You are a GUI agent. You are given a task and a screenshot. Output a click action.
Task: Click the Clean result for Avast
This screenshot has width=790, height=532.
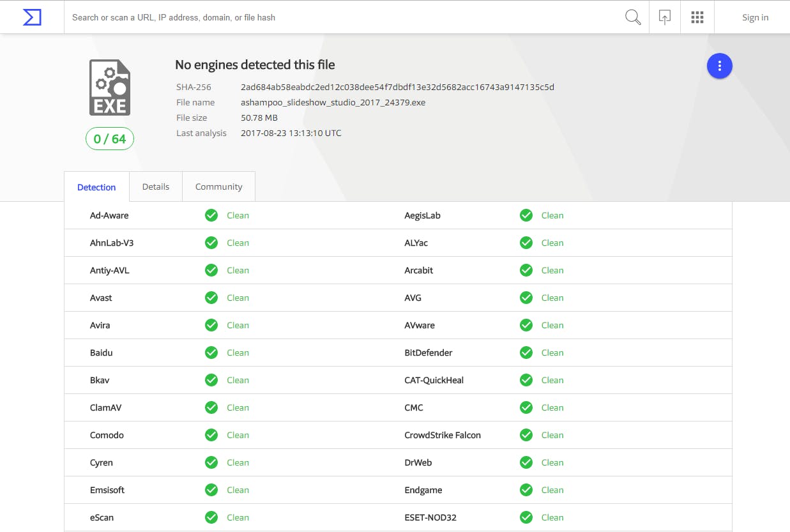238,298
